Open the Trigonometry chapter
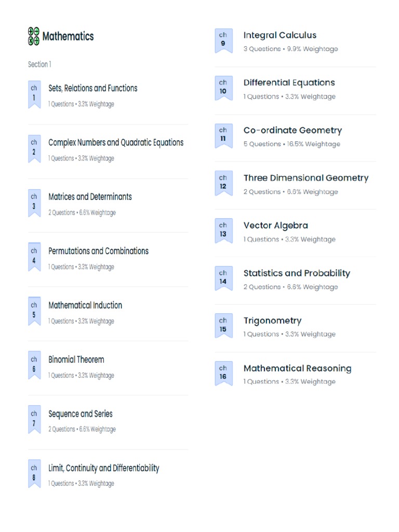Screen dimensions: 399x532 tap(272, 321)
